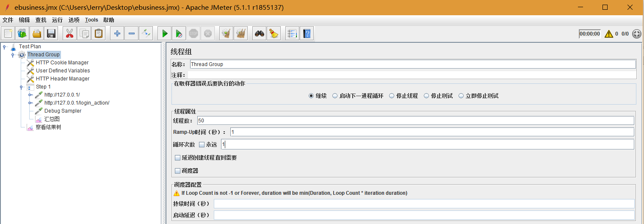Open the 查找 menu
The height and width of the screenshot is (224, 644).
tap(41, 20)
